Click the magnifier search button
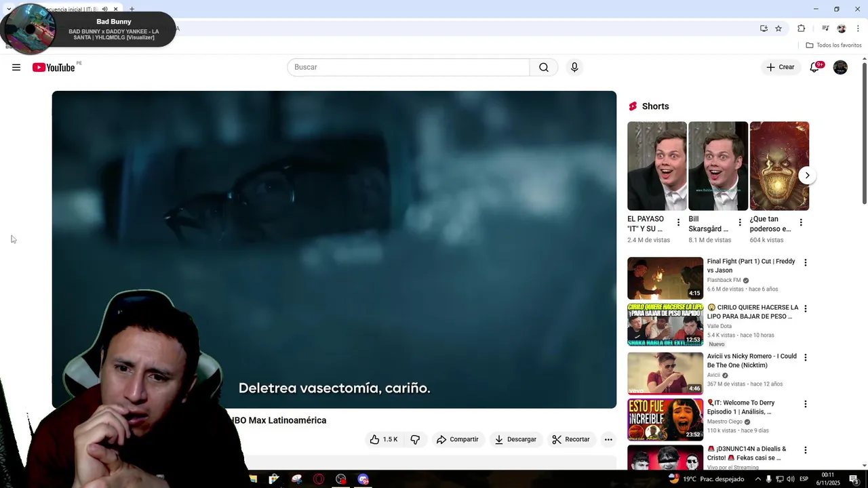868x488 pixels. coord(544,67)
